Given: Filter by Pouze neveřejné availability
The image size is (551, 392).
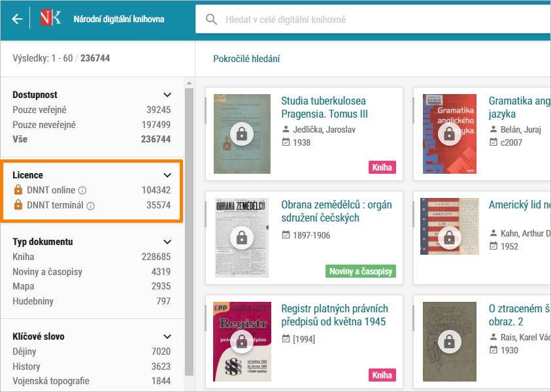Looking at the screenshot, I should [x=92, y=125].
